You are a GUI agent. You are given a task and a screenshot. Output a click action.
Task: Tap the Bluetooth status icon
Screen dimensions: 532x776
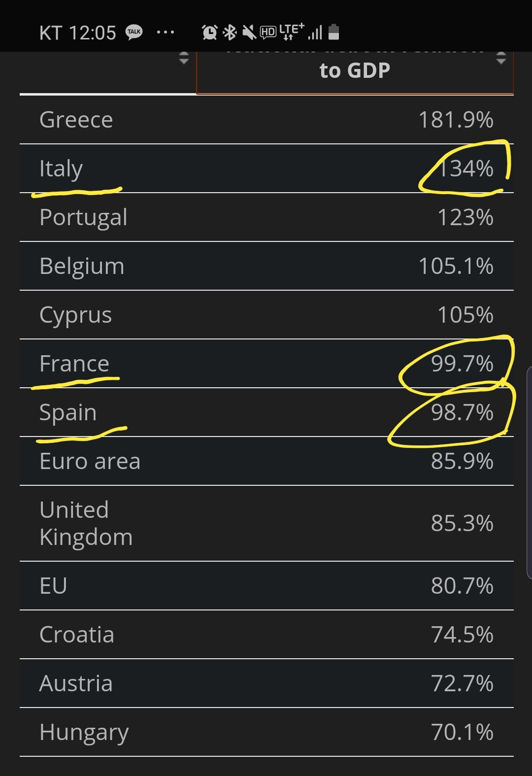[230, 33]
